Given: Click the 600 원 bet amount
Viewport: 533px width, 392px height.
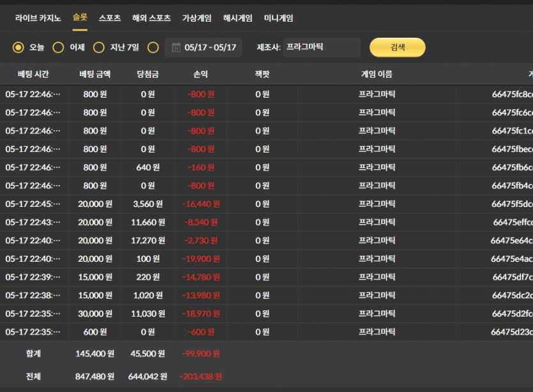Looking at the screenshot, I should [x=95, y=332].
